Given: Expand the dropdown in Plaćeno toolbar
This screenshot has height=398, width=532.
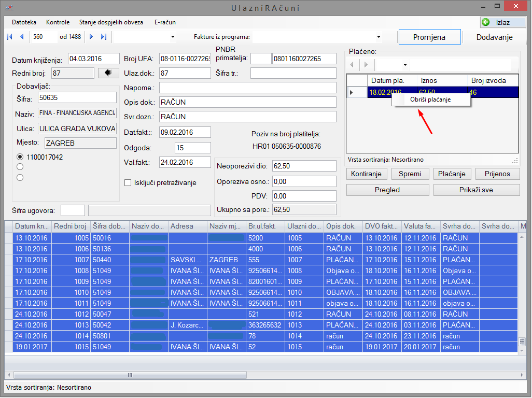Looking at the screenshot, I should (405, 65).
